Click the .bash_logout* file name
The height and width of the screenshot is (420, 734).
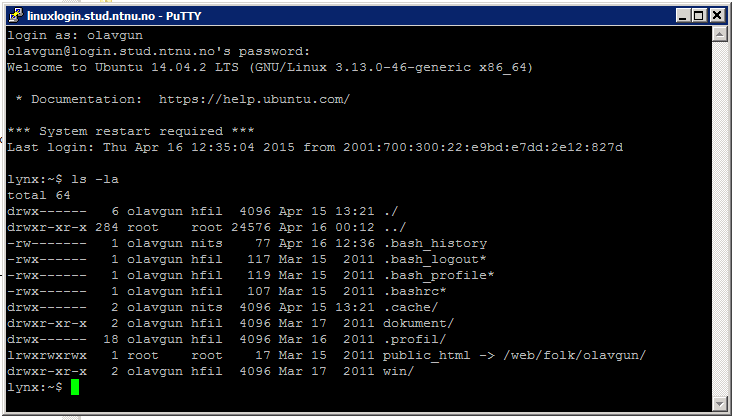tap(435, 259)
